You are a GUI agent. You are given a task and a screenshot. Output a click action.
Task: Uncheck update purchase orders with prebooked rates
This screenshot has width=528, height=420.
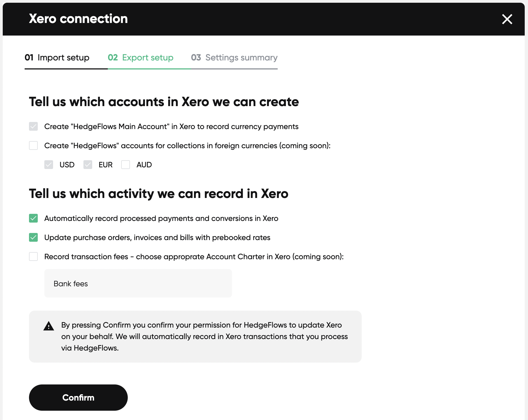[x=33, y=237]
